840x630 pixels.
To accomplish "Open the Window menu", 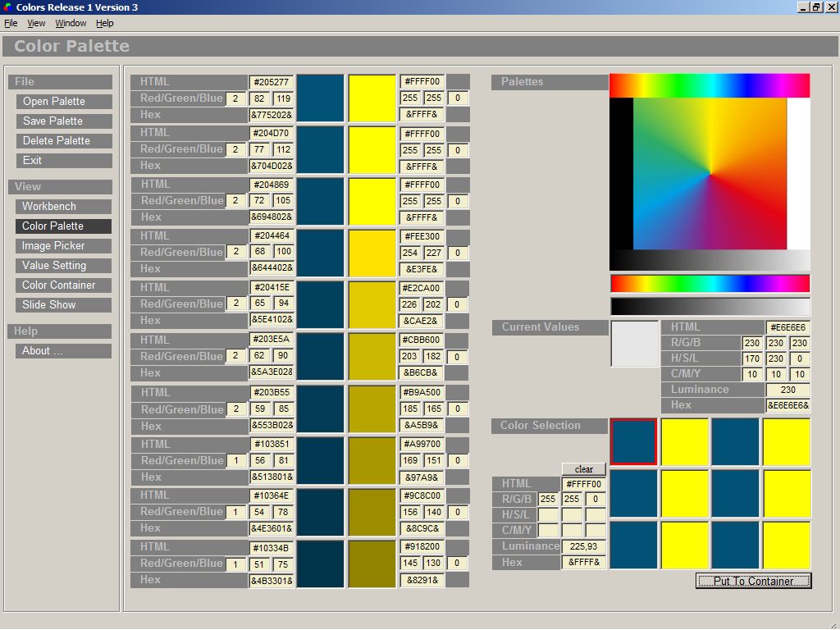I will (x=71, y=23).
